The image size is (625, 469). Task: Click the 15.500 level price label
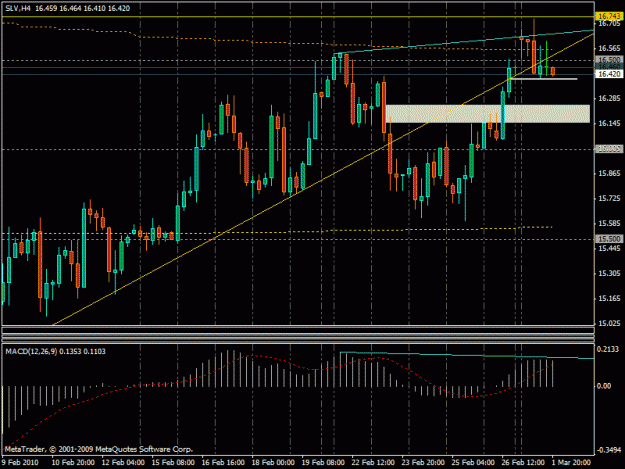pos(609,239)
